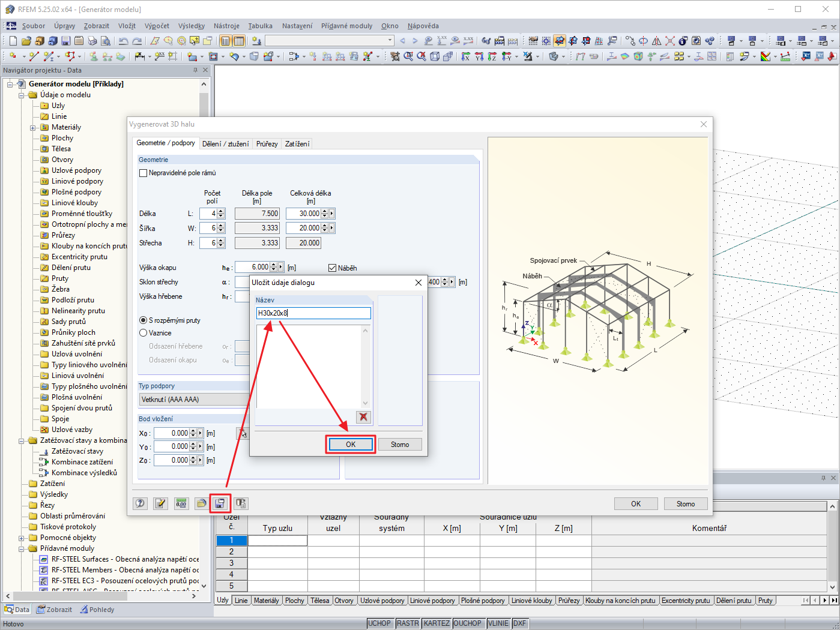Select the Vaznice radio option
This screenshot has height=630, width=840.
coord(143,333)
